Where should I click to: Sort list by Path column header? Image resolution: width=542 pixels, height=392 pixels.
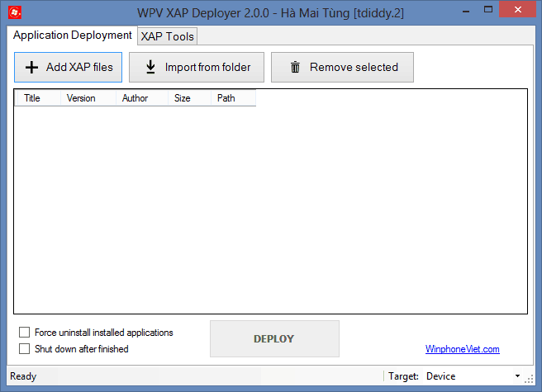tap(233, 98)
